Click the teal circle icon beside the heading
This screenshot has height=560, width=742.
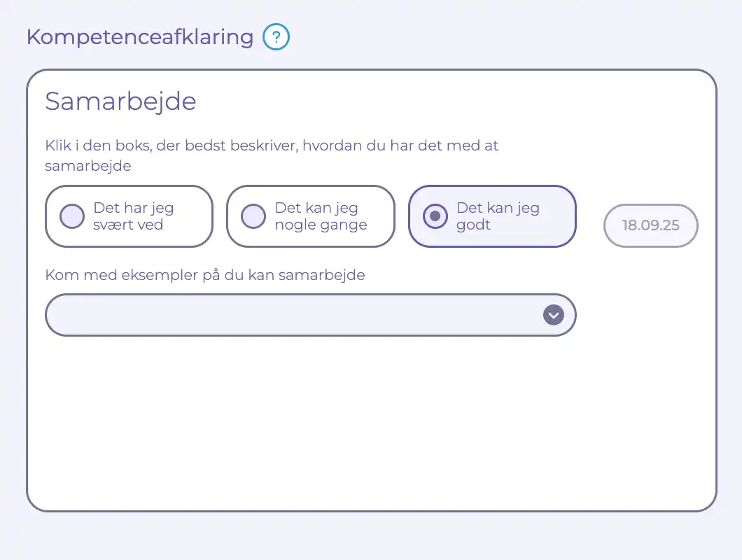point(276,36)
